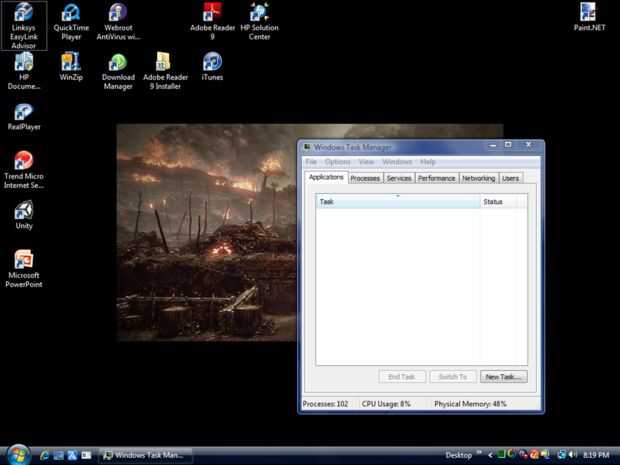Image resolution: width=620 pixels, height=465 pixels.
Task: Click the volume speaker icon in the tray
Action: pos(572,455)
